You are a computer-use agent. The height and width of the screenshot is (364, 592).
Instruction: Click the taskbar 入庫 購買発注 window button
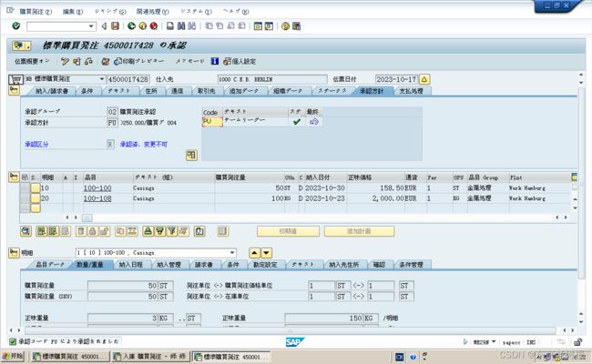point(149,356)
